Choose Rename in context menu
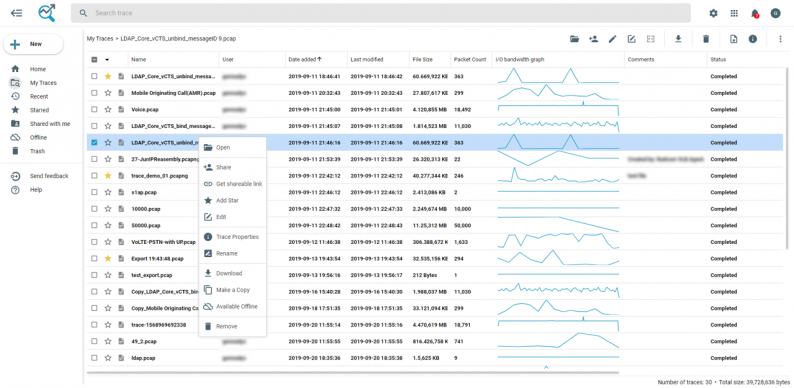Screen dimensions: 794x388 click(x=232, y=253)
